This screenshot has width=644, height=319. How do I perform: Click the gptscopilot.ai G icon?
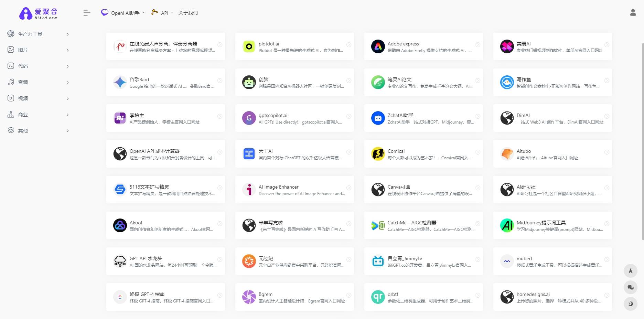[249, 118]
